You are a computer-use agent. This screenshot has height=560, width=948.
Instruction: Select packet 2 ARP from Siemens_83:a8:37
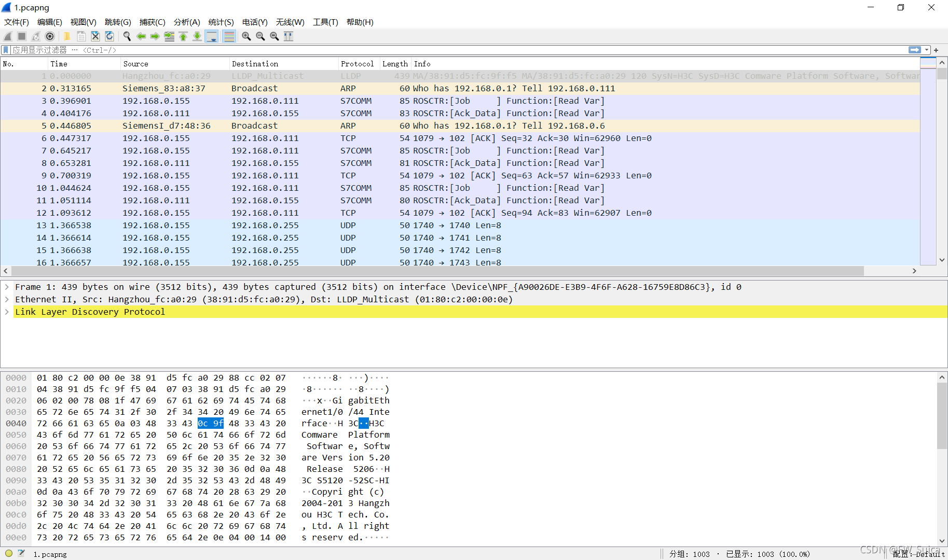point(460,88)
